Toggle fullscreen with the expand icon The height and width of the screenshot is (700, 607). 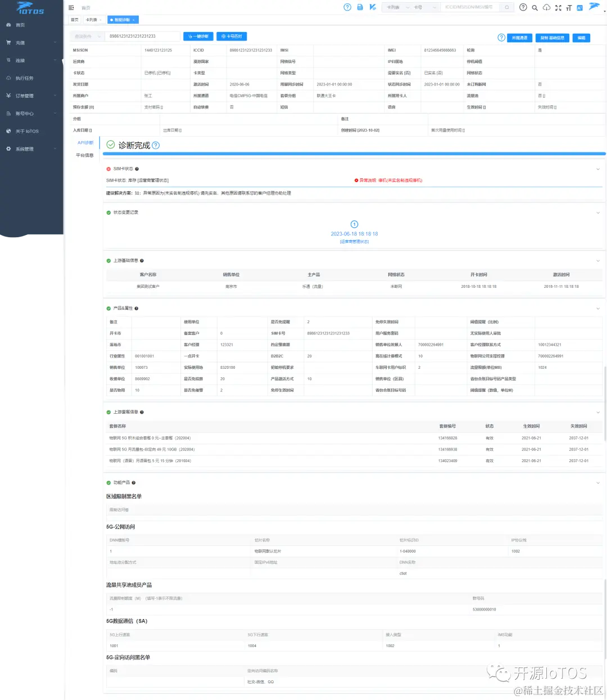click(558, 8)
